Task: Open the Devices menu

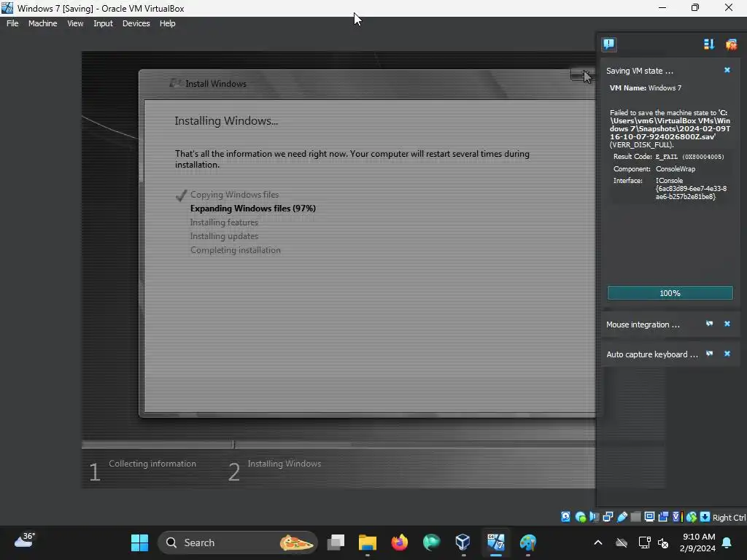Action: tap(136, 23)
